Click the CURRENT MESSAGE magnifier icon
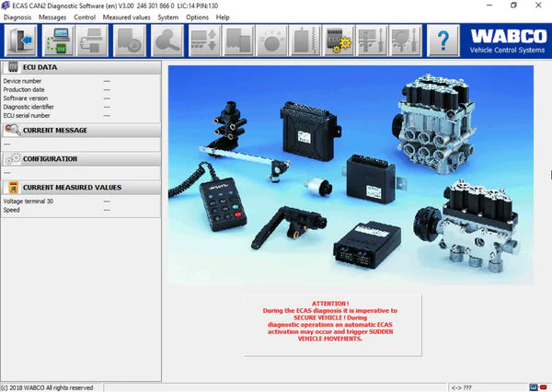Image resolution: width=552 pixels, height=392 pixels. [13, 130]
